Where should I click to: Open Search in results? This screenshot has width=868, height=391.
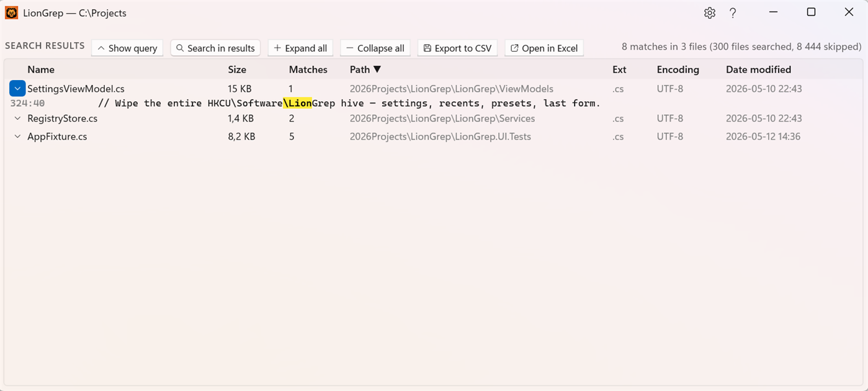[x=215, y=48]
